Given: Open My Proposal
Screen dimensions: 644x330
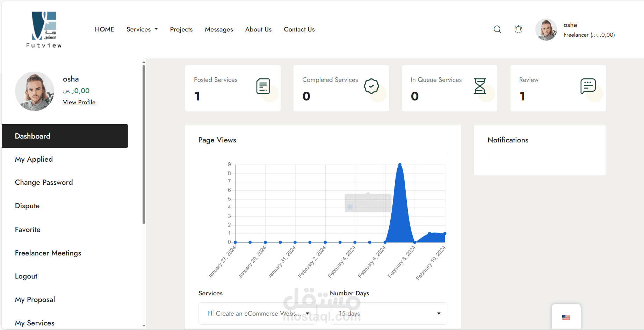Looking at the screenshot, I should point(35,300).
